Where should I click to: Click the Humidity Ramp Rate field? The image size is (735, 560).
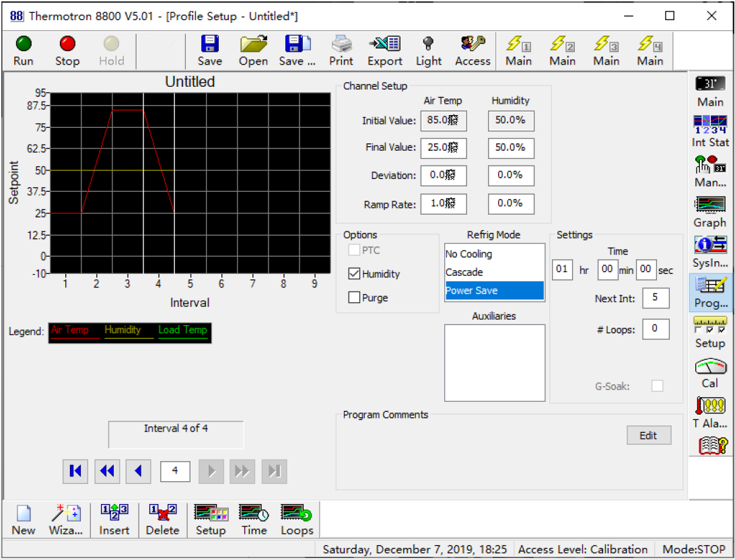point(511,204)
